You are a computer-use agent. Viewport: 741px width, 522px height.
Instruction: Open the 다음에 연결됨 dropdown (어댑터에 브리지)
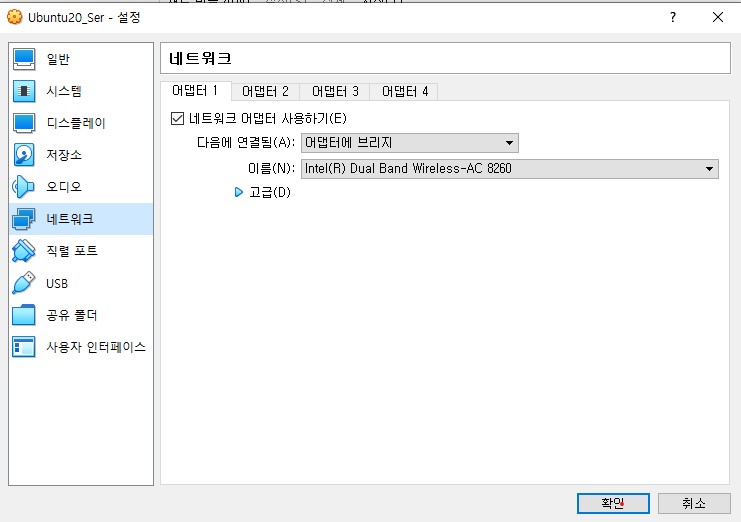click(410, 143)
